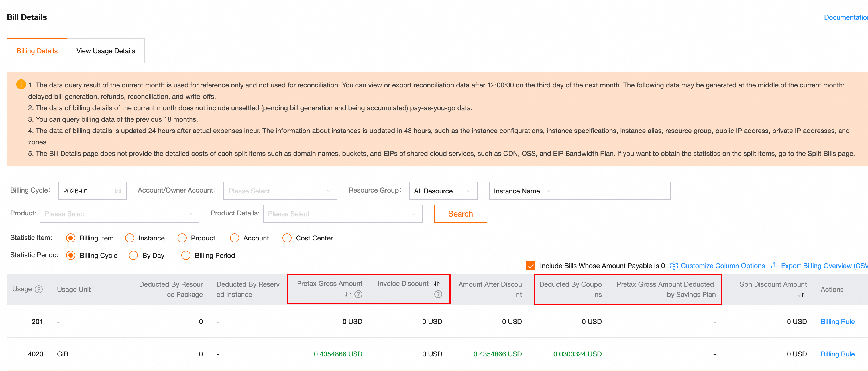
Task: Click the Customize Column Options gear icon
Action: tap(674, 266)
